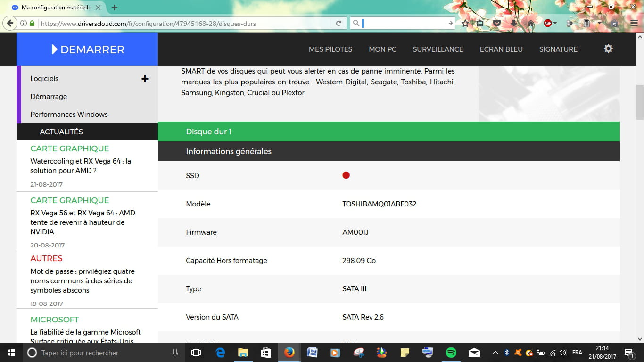Reload the page with refresh icon
This screenshot has width=644, height=362.
(x=339, y=23)
